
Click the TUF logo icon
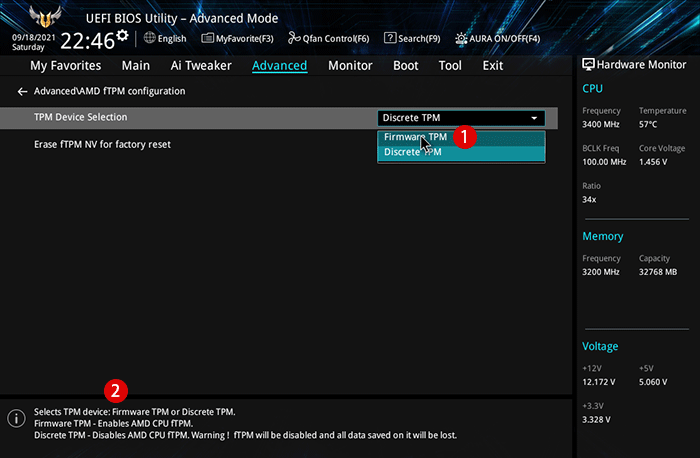pyautogui.click(x=45, y=16)
